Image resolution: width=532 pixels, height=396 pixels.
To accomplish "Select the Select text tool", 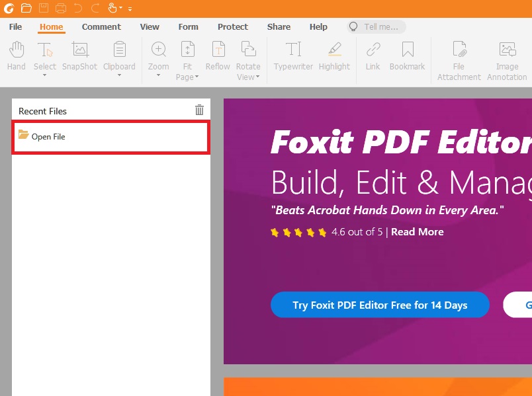I will (45, 56).
